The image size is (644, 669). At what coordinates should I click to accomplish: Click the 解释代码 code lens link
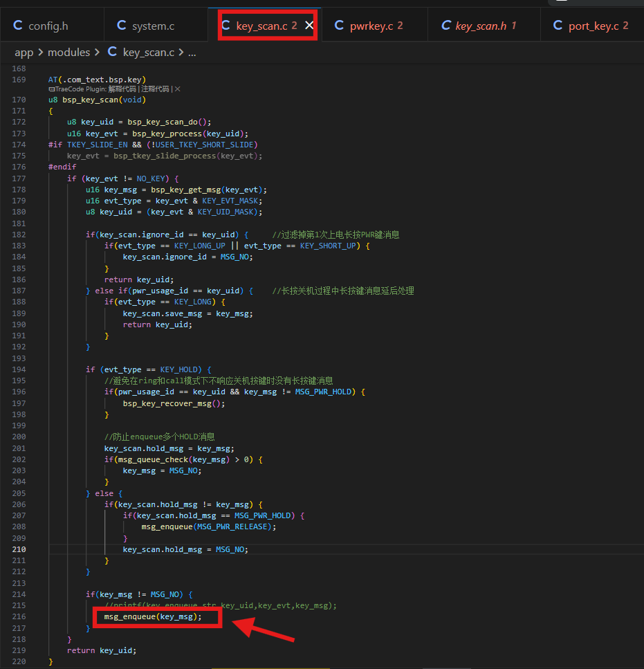pyautogui.click(x=122, y=89)
